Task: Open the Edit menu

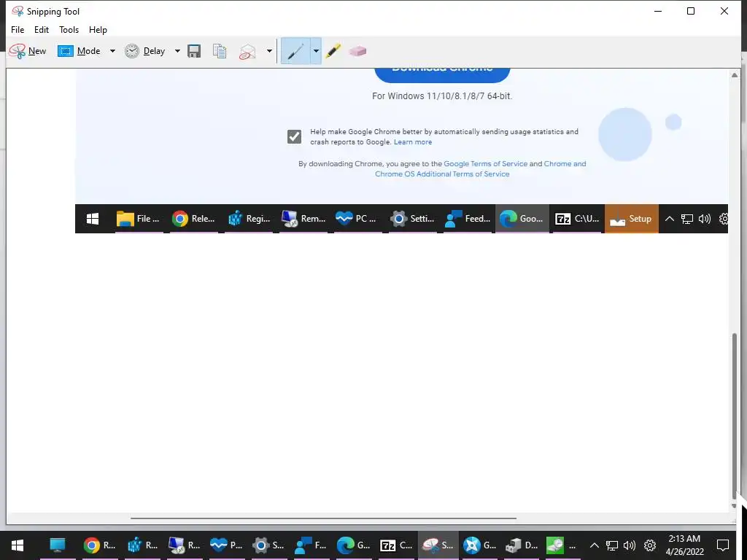Action: [x=42, y=29]
